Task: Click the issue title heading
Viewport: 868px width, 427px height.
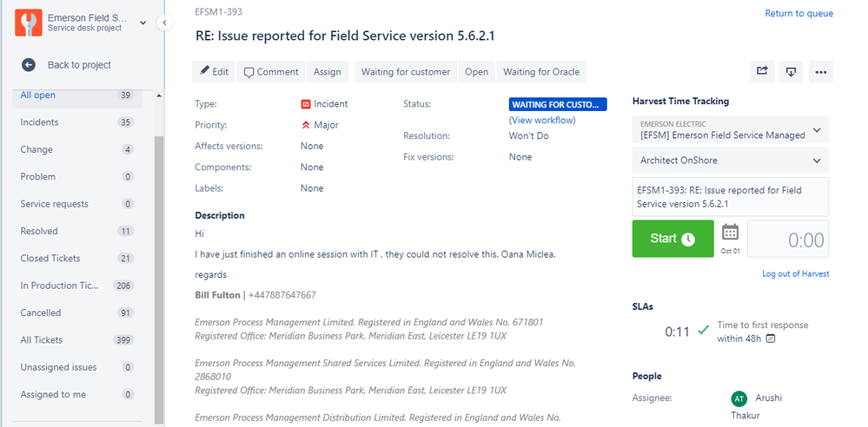Action: 345,36
